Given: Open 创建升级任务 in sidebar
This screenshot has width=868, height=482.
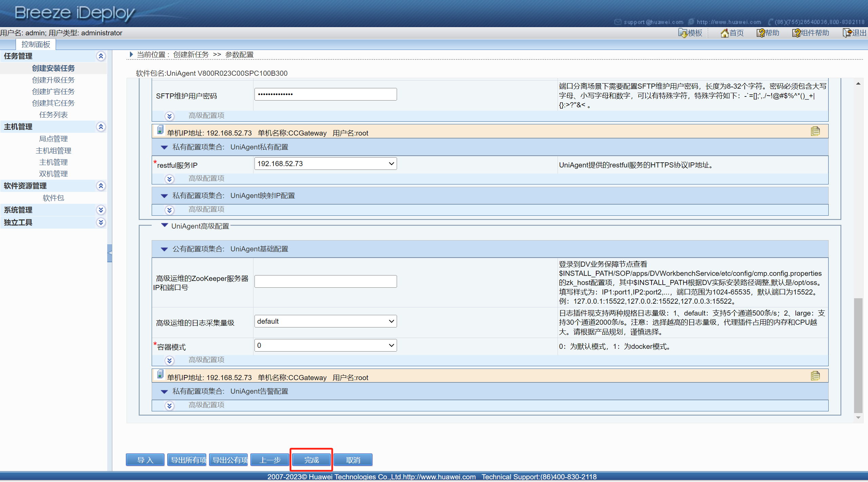Looking at the screenshot, I should 53,80.
